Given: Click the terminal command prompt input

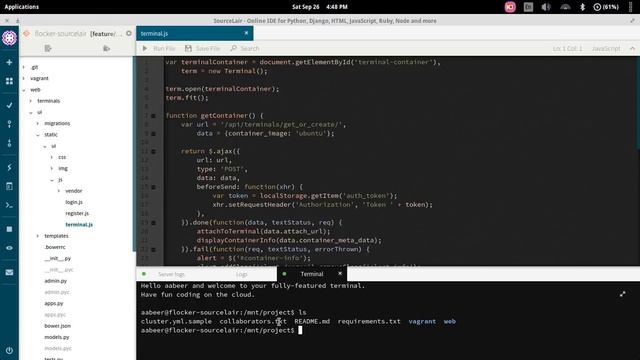Looking at the screenshot, I should click(300, 330).
